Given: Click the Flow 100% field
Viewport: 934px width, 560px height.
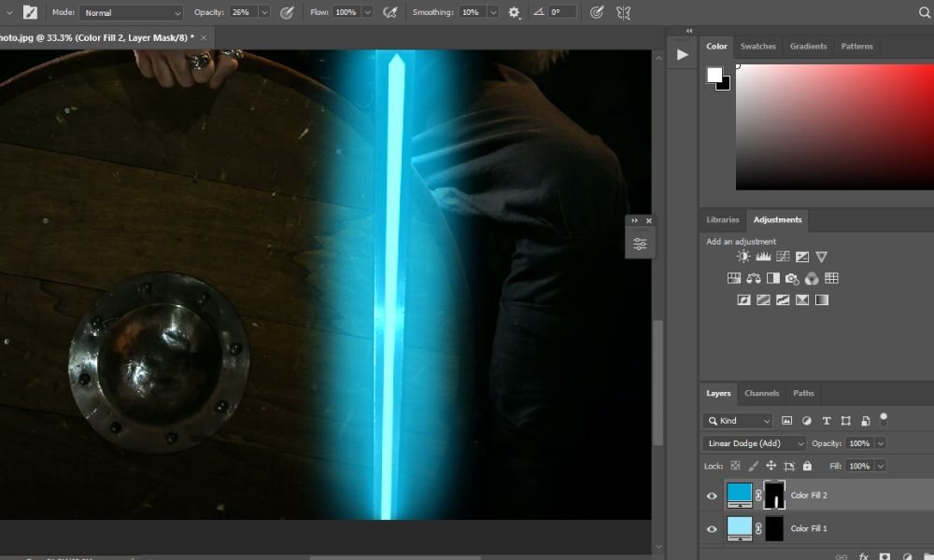Looking at the screenshot, I should 347,12.
